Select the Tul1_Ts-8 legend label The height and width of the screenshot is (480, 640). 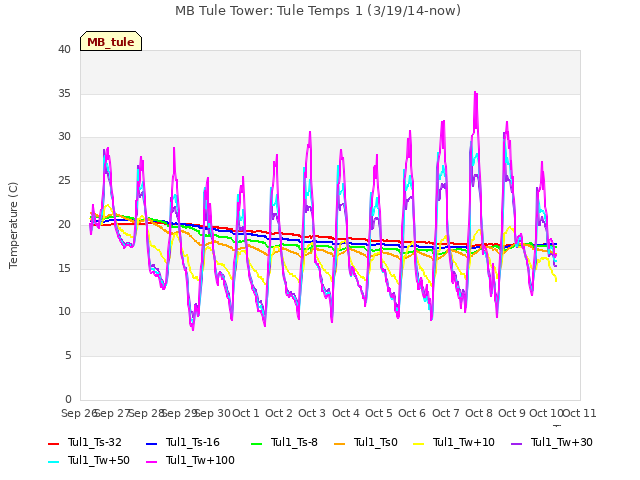(294, 442)
